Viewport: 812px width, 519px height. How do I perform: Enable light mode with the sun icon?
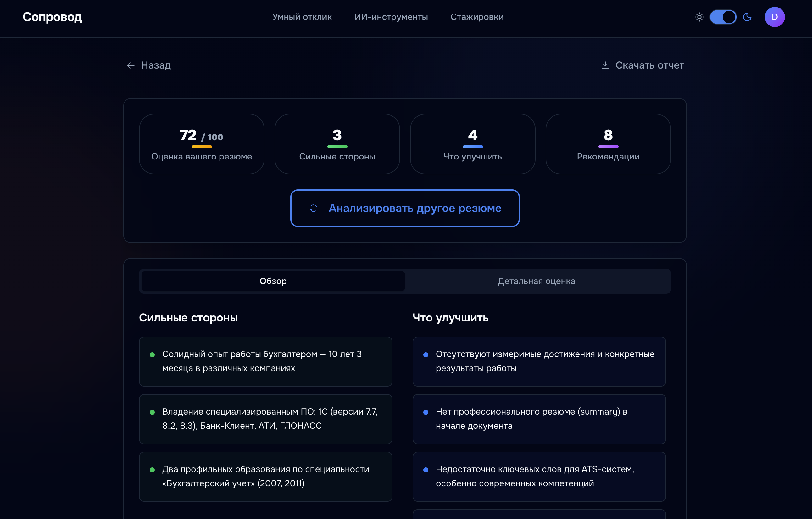click(699, 17)
